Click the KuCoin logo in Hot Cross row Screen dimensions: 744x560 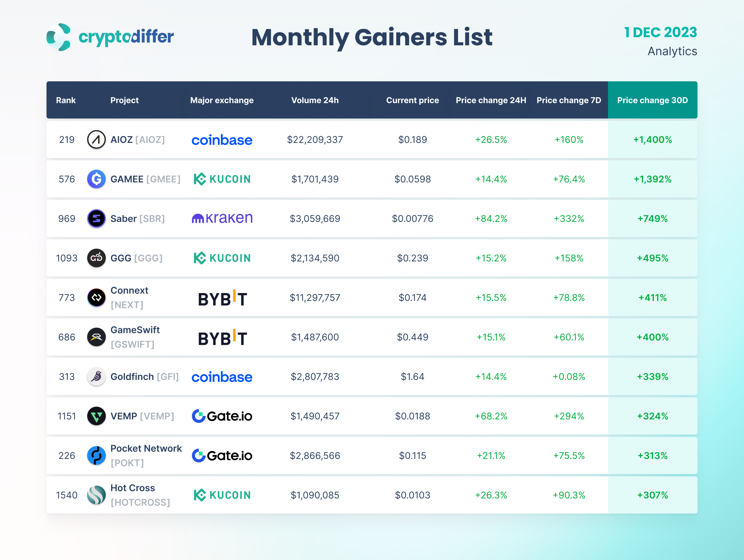pos(222,495)
